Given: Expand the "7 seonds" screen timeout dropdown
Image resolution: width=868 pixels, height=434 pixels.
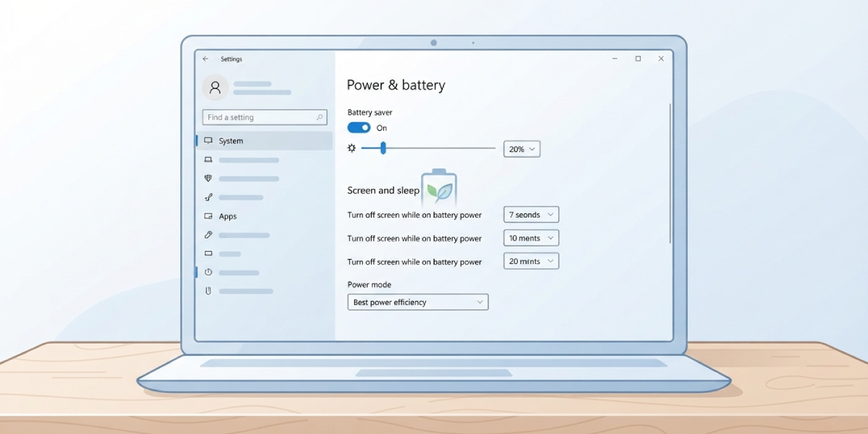Looking at the screenshot, I should click(x=531, y=215).
